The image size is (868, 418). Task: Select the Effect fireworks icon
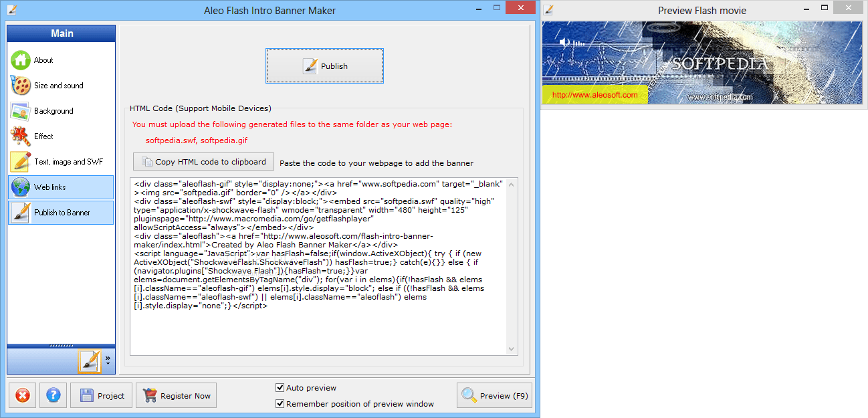tap(19, 136)
